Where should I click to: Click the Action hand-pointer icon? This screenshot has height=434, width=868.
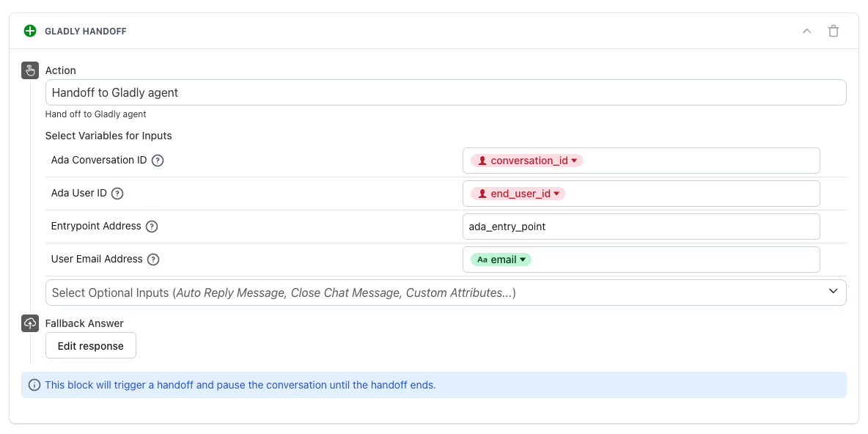(30, 70)
